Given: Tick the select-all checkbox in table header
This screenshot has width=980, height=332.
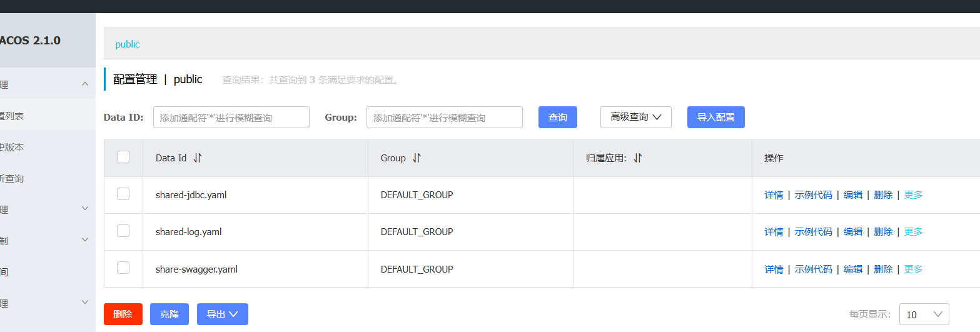Looking at the screenshot, I should [123, 157].
